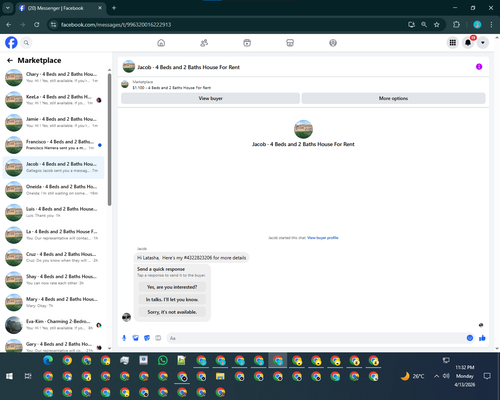Screen dimensions: 500x400
Task: Click the large listing photo in chat center
Action: 303,129
